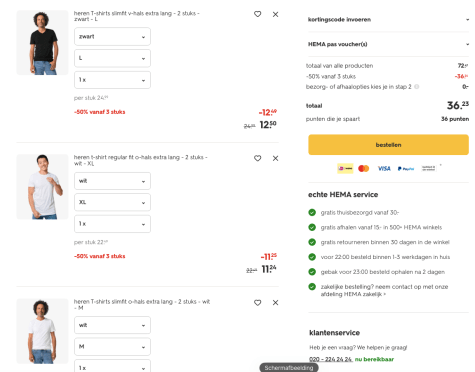Expand kortingscode invoeren section

(x=388, y=19)
